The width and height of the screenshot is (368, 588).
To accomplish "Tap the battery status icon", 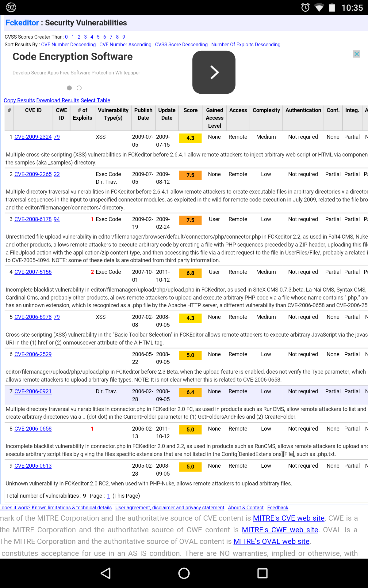I will (x=332, y=7).
